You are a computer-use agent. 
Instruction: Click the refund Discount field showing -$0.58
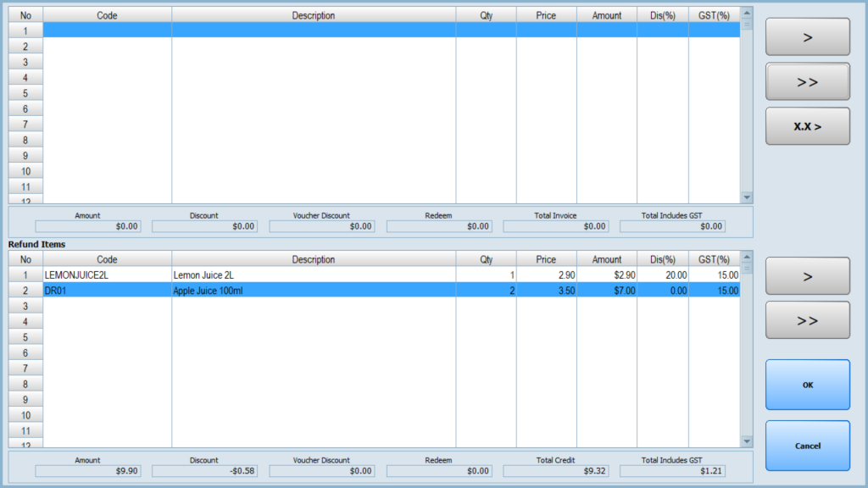tap(204, 470)
